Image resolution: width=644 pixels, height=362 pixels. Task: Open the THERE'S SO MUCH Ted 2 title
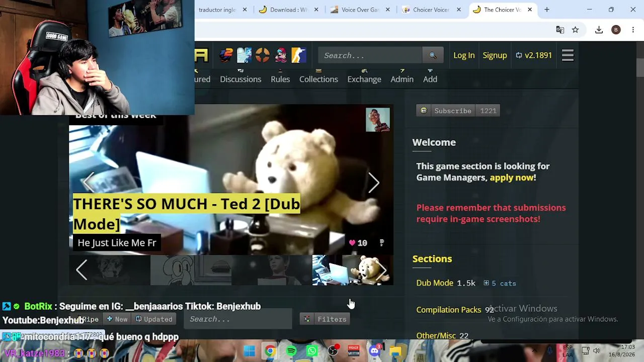tap(187, 214)
